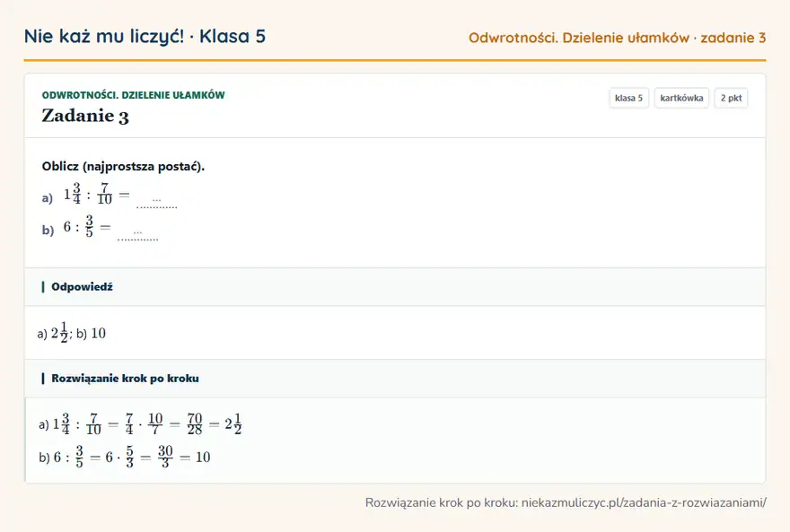Click the 'kartkówka' tag

tap(681, 98)
